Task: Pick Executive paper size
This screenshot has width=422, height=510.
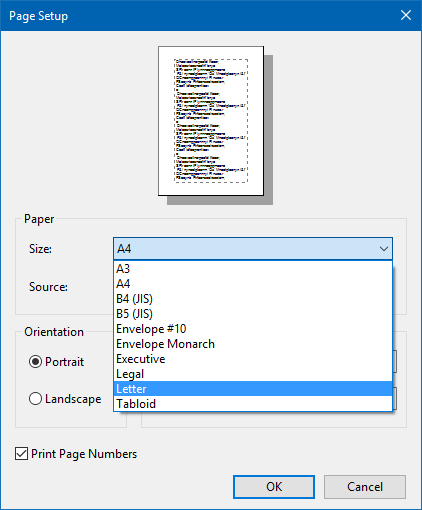Action: tap(253, 359)
